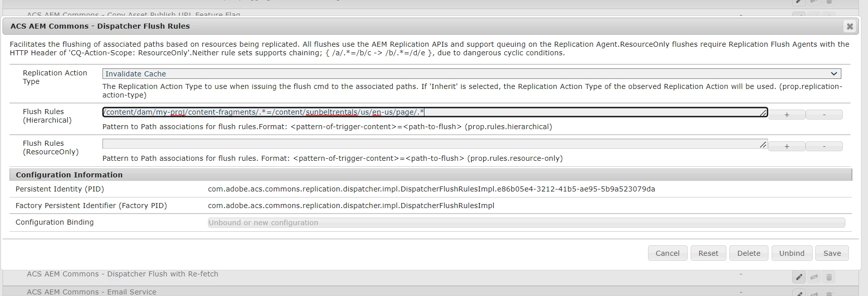Close the Dispatcher Flush Rules dialog
Image resolution: width=868 pixels, height=296 pixels.
849,26
